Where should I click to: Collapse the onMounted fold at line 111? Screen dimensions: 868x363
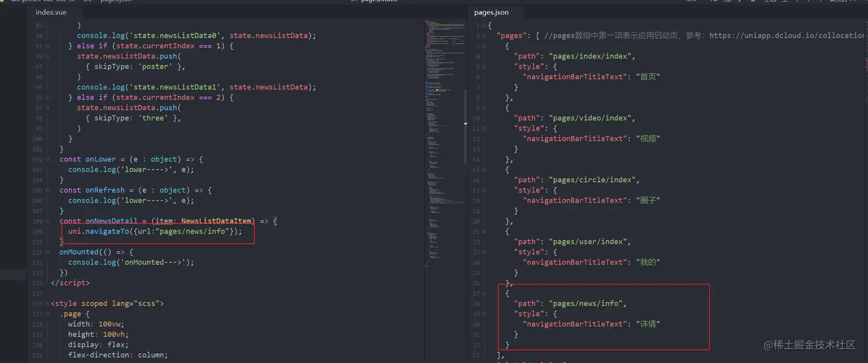point(47,253)
